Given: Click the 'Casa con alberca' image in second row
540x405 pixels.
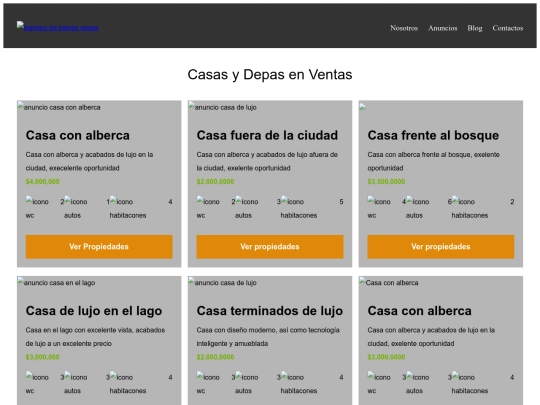Looking at the screenshot, I should 389,282.
